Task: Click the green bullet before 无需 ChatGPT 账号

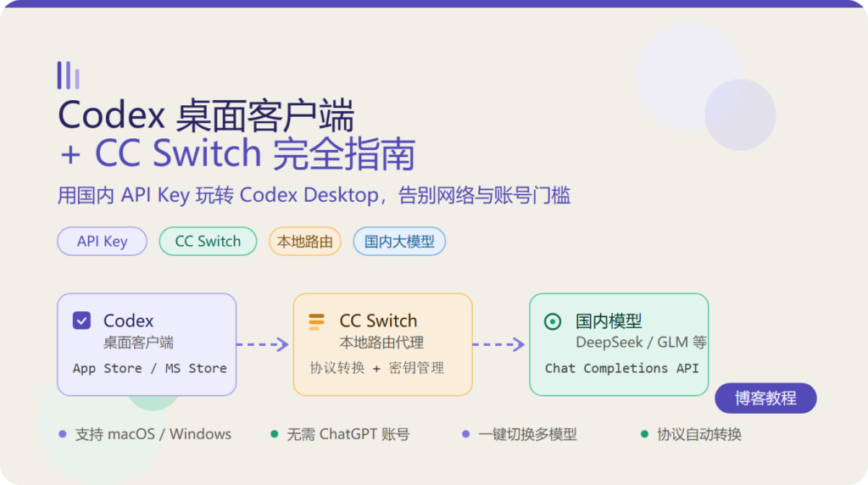Action: 274,434
